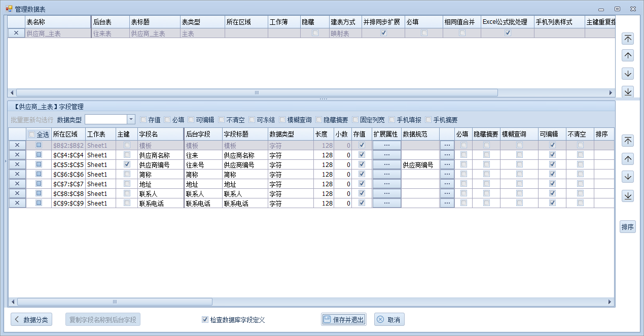Toggle 主键 checkbox for 供应商编号 field
Image resolution: width=644 pixels, height=336 pixels.
pyautogui.click(x=127, y=164)
